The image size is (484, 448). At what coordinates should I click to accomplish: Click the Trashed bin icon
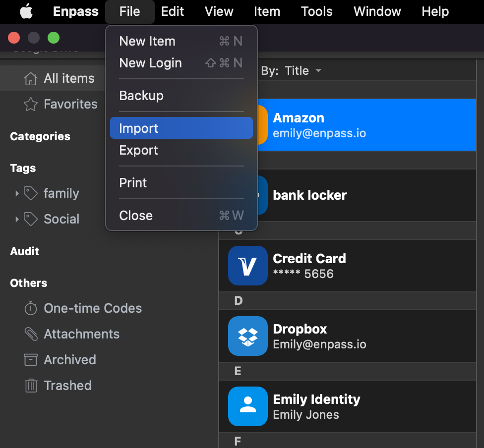[x=31, y=386]
